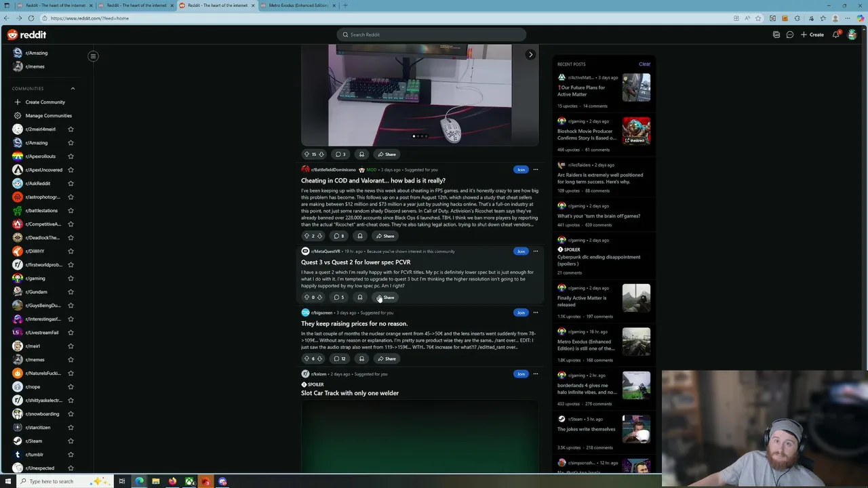Open the advertise icon in the Reddit header
The width and height of the screenshot is (868, 488).
(x=776, y=35)
